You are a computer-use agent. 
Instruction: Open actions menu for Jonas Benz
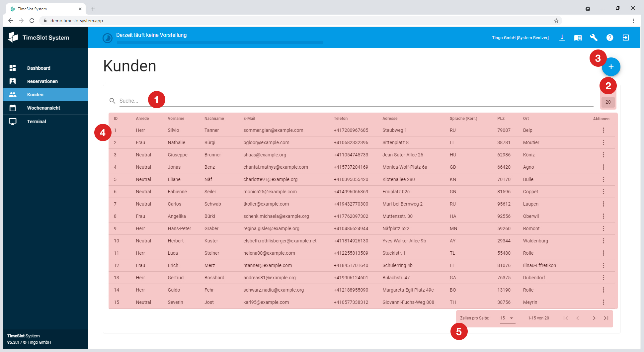click(604, 167)
